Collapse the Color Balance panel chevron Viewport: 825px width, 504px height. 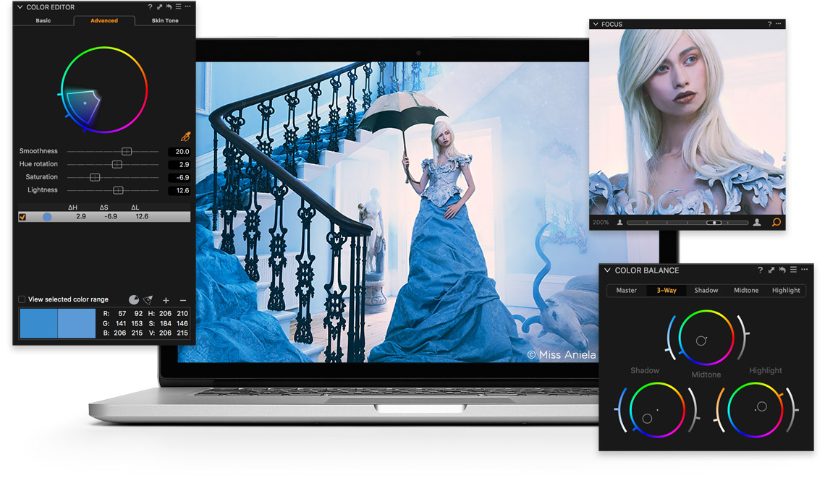607,270
